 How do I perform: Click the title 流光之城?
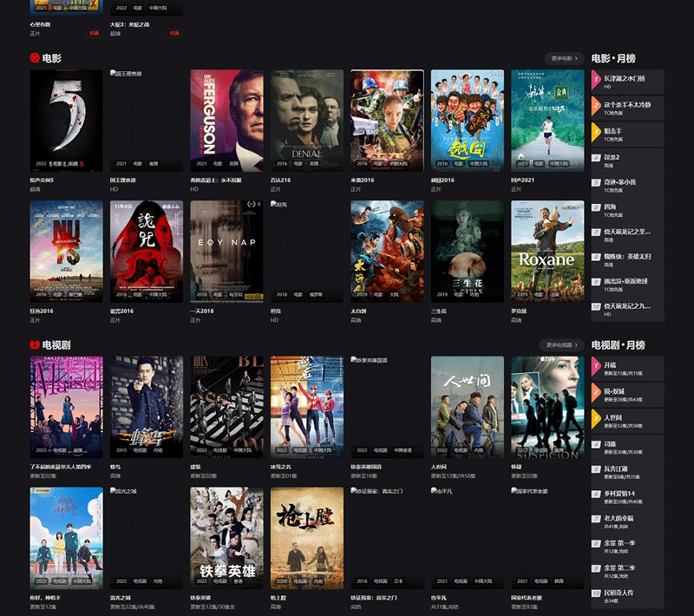(x=121, y=598)
